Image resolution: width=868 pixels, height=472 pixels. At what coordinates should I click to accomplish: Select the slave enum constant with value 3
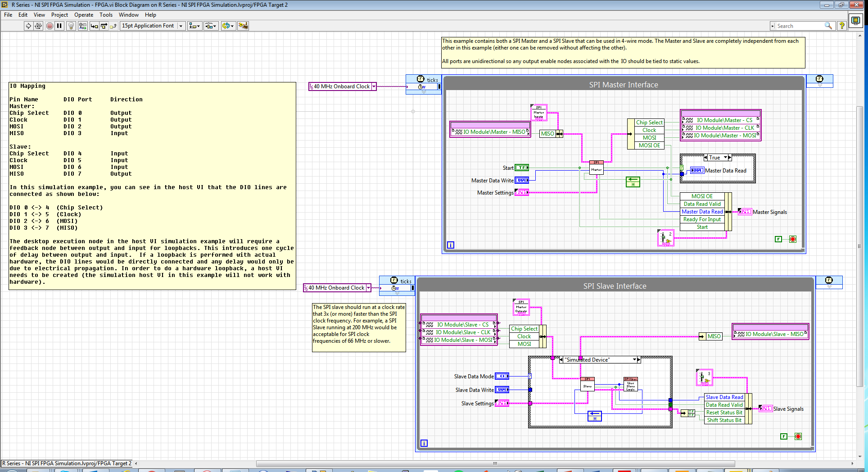(x=704, y=377)
